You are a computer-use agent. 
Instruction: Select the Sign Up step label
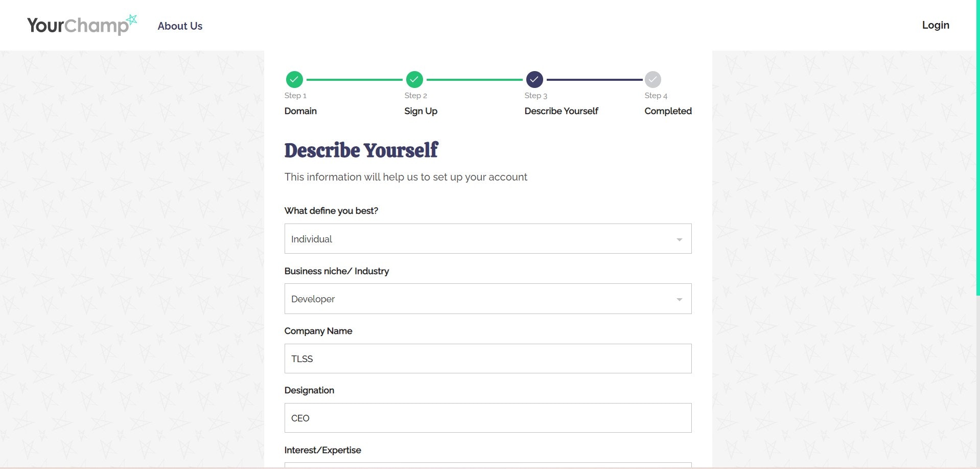click(x=421, y=111)
